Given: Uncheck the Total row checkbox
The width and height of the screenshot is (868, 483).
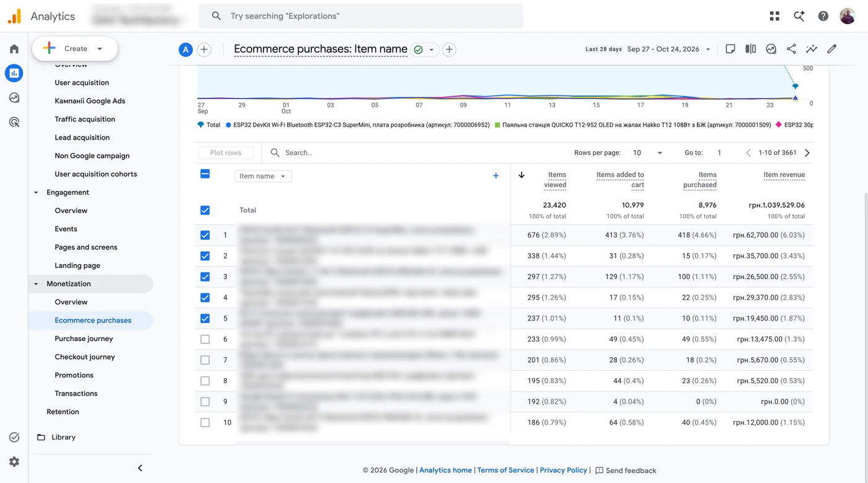Looking at the screenshot, I should click(x=205, y=210).
